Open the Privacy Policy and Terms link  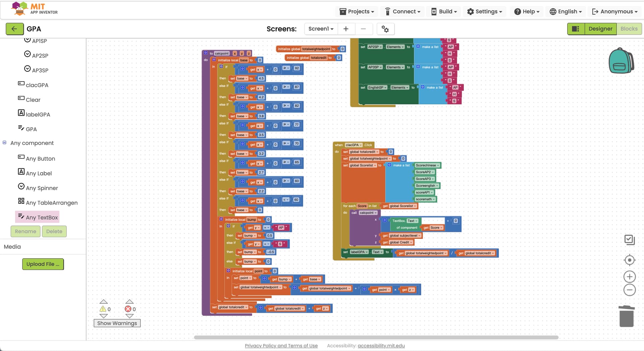coord(281,346)
